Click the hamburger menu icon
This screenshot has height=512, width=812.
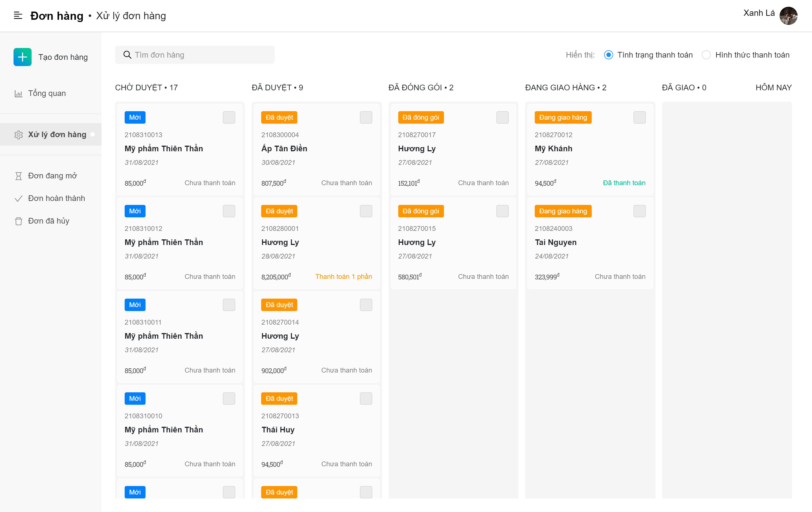[x=18, y=16]
